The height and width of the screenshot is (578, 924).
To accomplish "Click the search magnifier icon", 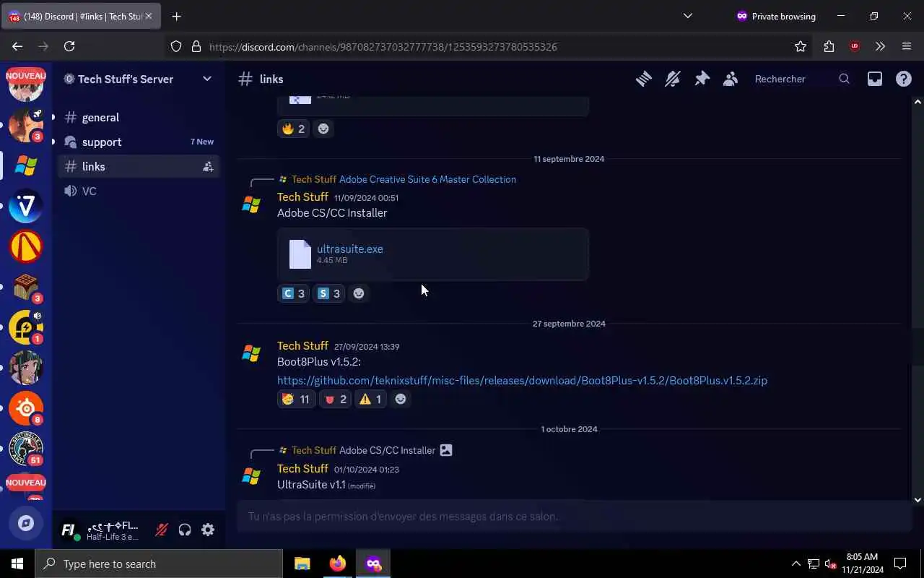I will coord(844,79).
